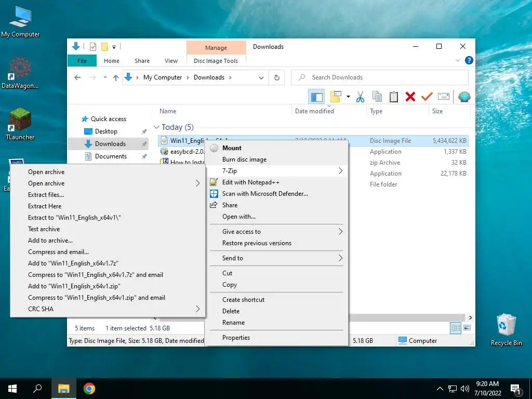
Task: Click Add to "Win11_English_x64v1.zip"
Action: point(108,286)
